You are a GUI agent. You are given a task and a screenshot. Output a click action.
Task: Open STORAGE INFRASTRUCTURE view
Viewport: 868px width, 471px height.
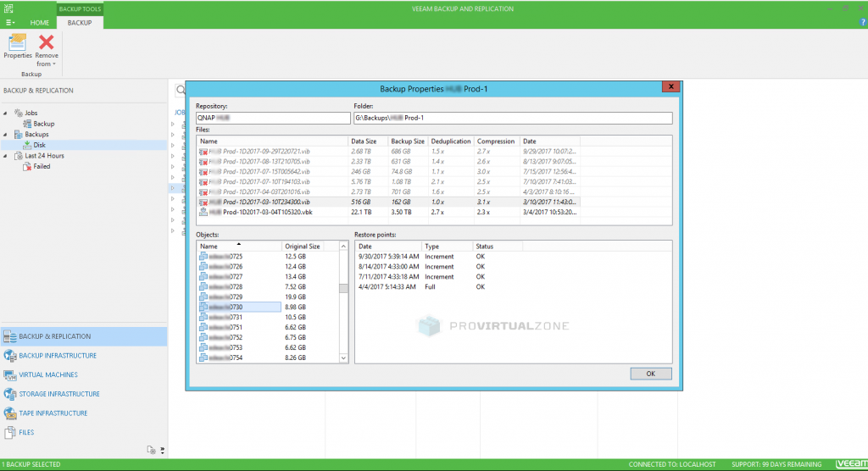59,394
